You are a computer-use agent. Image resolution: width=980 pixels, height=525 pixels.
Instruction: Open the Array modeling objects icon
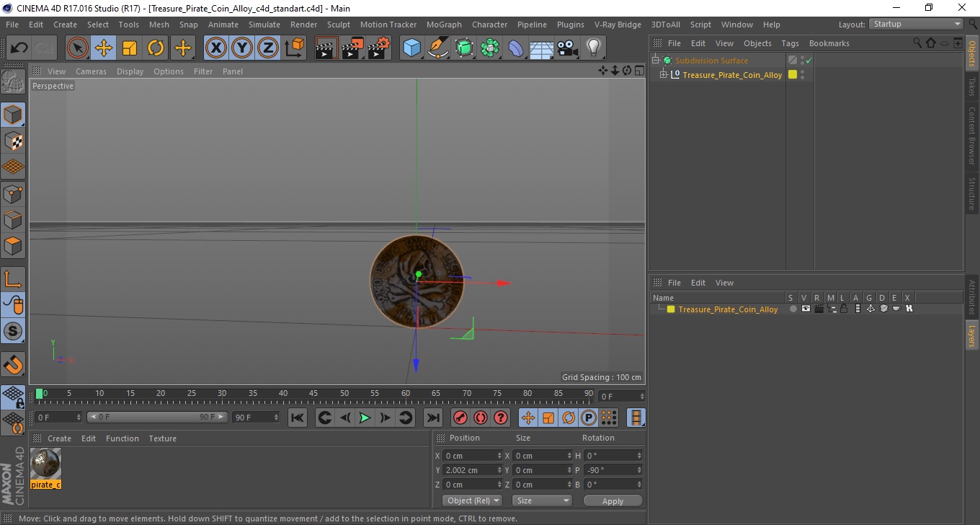pyautogui.click(x=491, y=48)
